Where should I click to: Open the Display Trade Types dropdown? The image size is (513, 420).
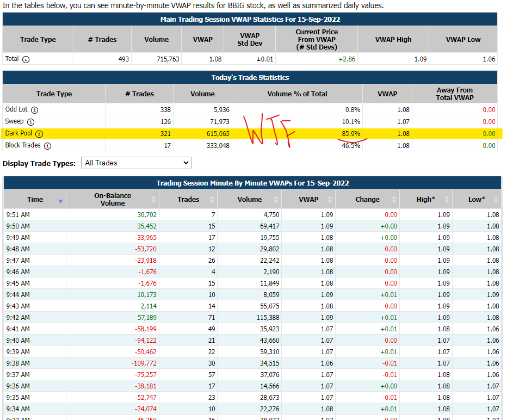click(136, 163)
